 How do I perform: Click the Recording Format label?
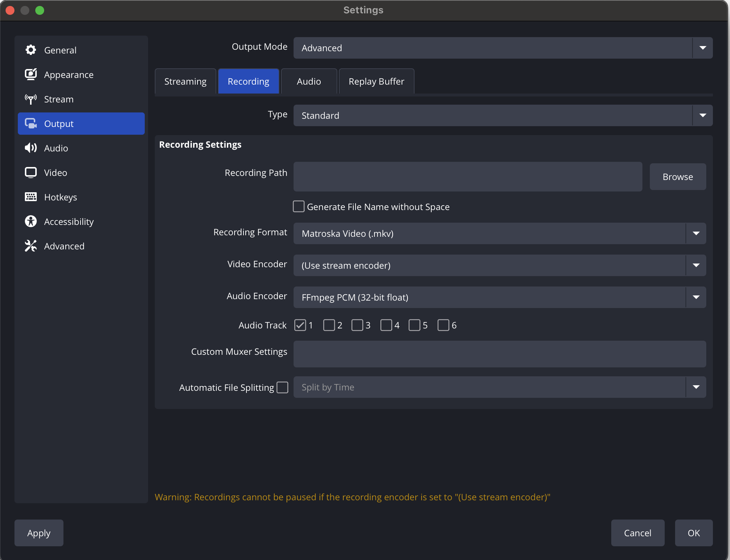click(250, 232)
